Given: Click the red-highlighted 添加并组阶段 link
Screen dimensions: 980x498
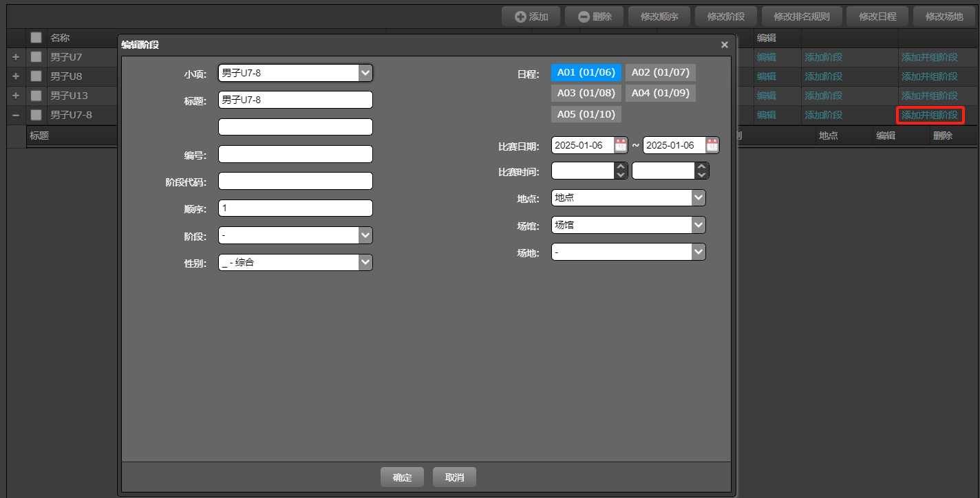Looking at the screenshot, I should [x=929, y=115].
